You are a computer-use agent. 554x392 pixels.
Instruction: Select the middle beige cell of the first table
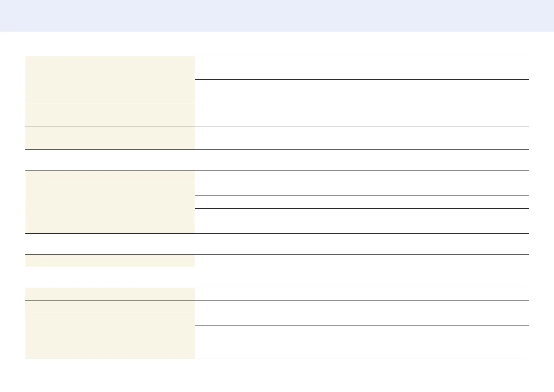click(x=110, y=115)
